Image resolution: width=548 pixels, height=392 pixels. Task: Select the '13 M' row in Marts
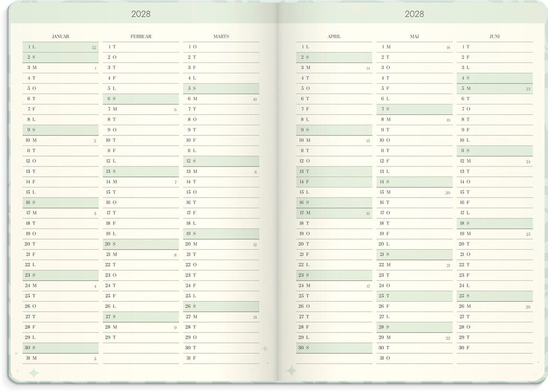(x=221, y=172)
